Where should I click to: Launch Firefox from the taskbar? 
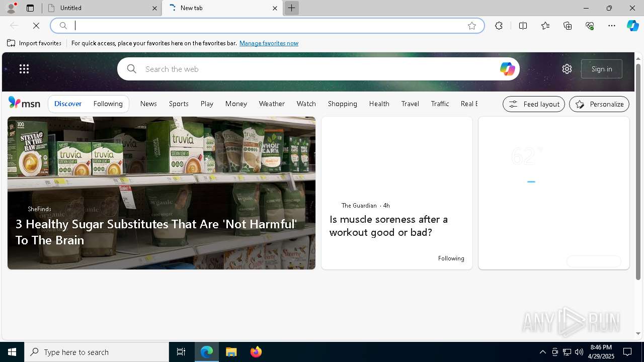pos(256,352)
